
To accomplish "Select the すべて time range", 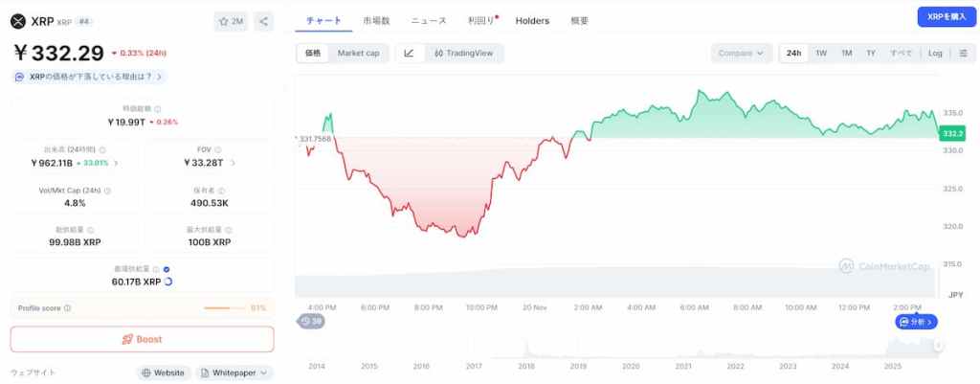I will pos(901,54).
